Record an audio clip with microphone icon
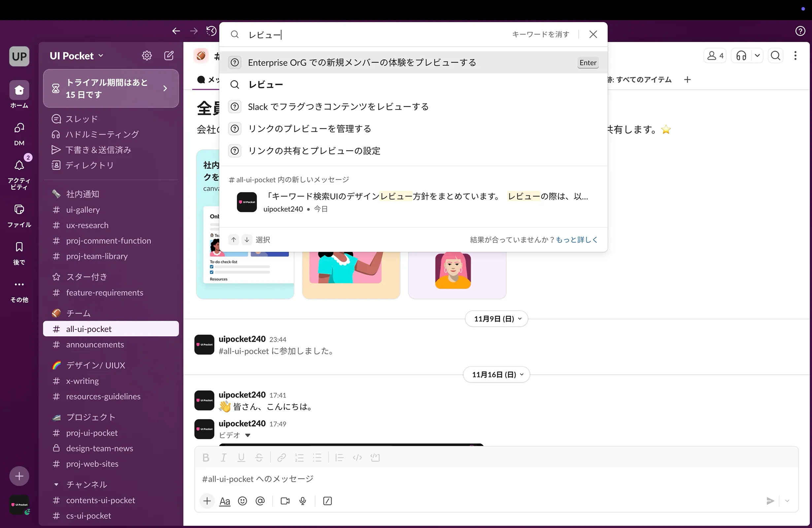Viewport: 812px width, 528px height. click(303, 501)
